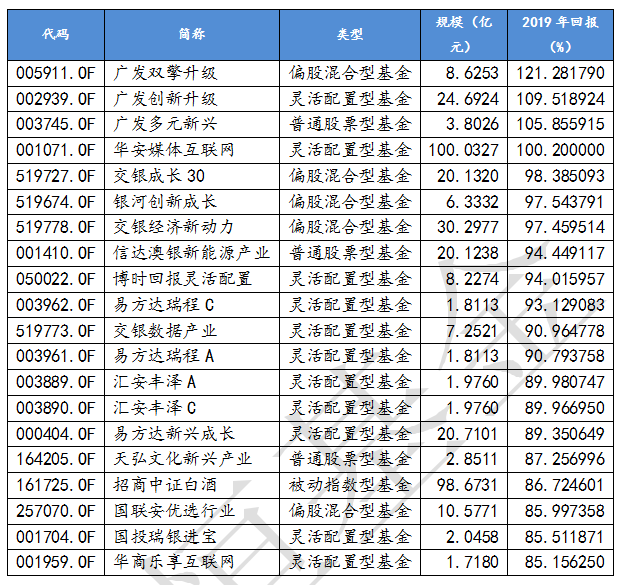Viewport: 620px width, 585px height.
Task: Click return value 105.855915
Action: point(561,125)
